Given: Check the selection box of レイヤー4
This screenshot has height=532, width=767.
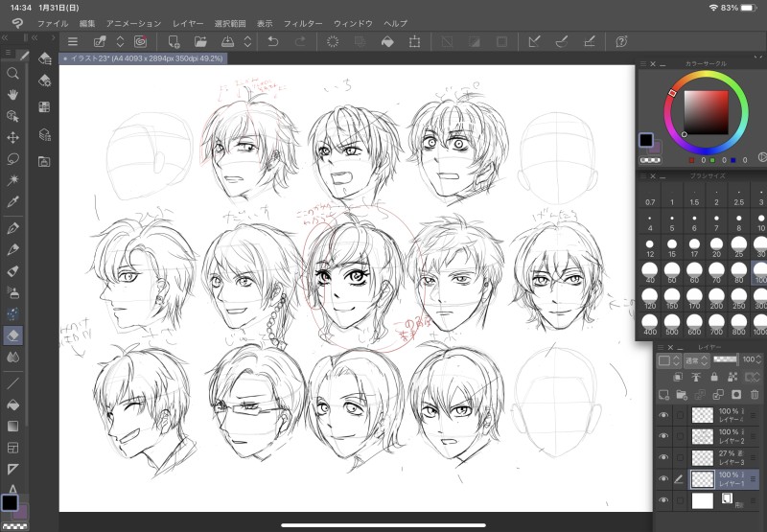Looking at the screenshot, I should [680, 415].
